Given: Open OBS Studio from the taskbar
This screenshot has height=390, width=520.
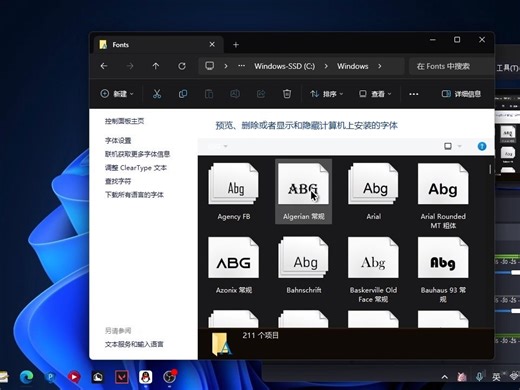Looking at the screenshot, I should pyautogui.click(x=170, y=377).
